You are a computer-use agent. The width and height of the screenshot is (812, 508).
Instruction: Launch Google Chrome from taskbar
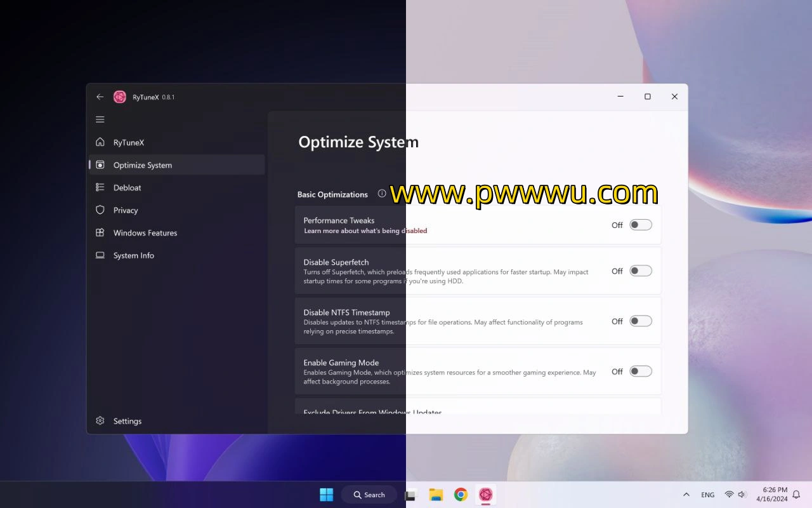tap(461, 495)
